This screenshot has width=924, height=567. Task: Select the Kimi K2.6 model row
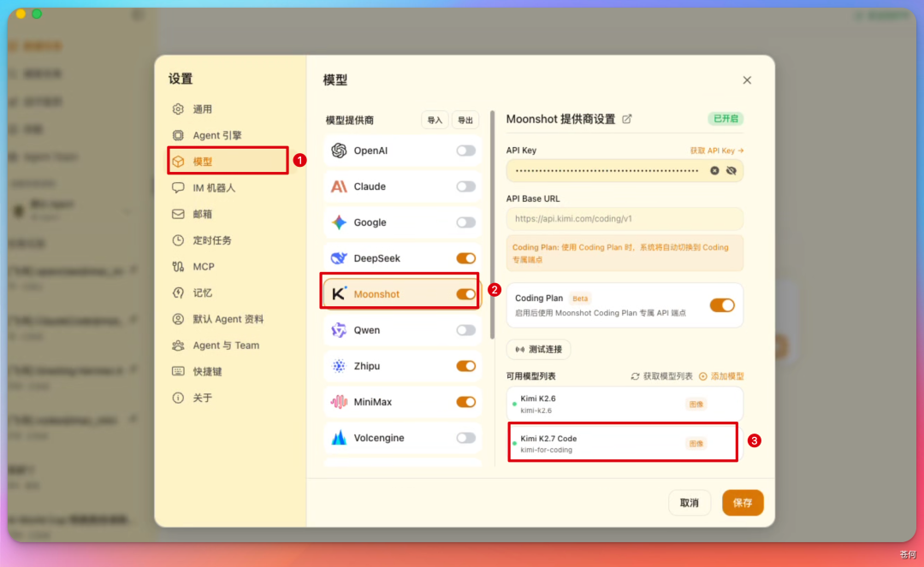tap(625, 405)
